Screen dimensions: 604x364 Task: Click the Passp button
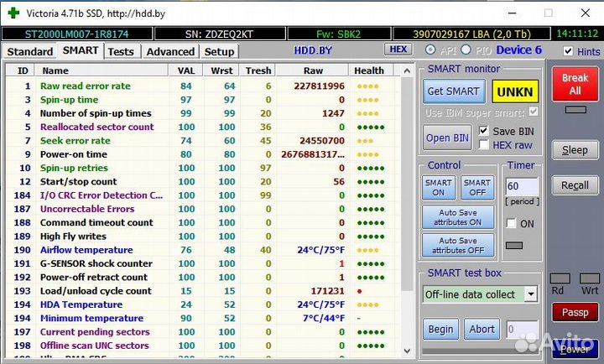(575, 312)
